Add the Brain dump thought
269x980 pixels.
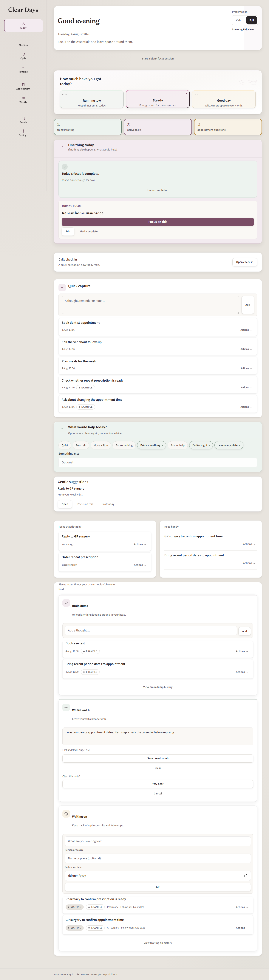pos(245,631)
